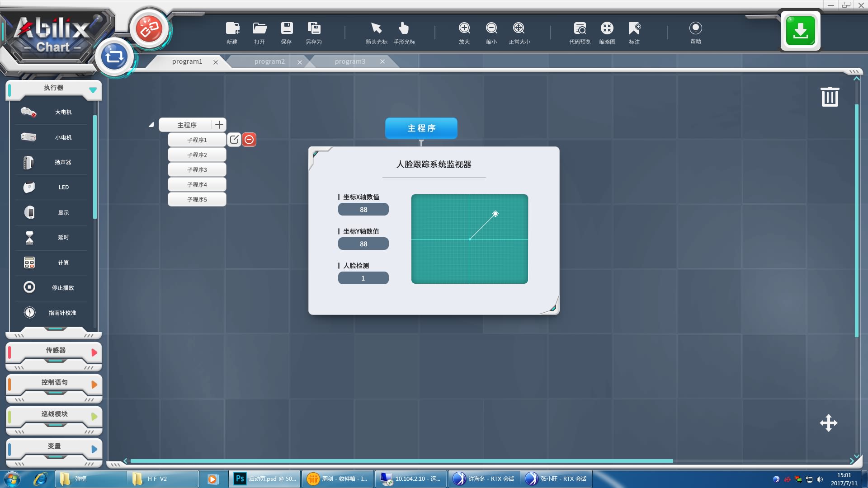
Task: Select subprogram 子程序2
Action: click(197, 155)
